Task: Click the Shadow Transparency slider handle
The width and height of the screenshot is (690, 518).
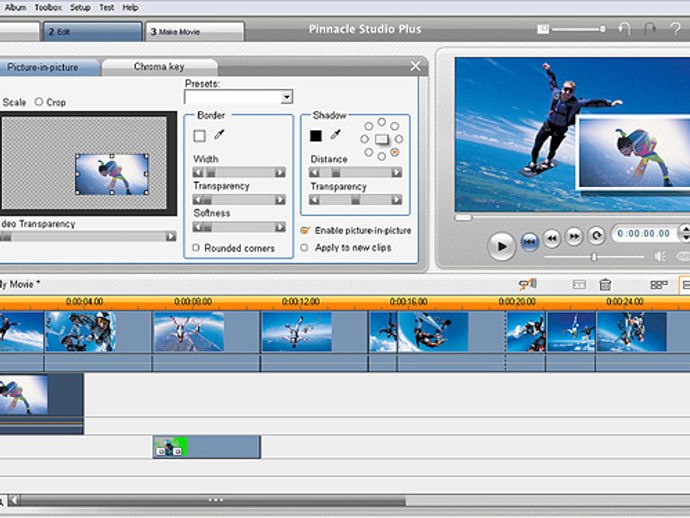Action: pyautogui.click(x=356, y=200)
